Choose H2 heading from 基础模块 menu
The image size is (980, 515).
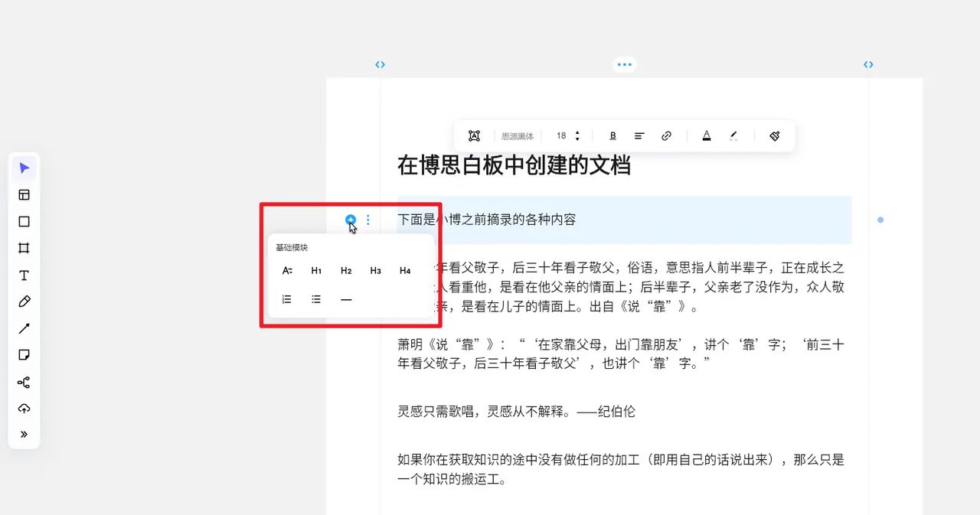click(345, 270)
